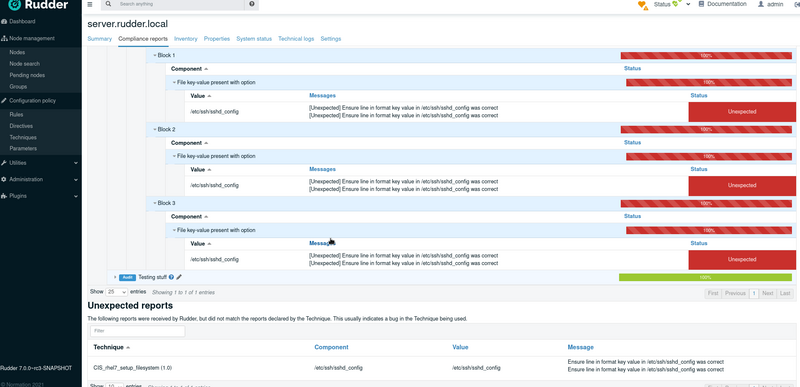This screenshot has width=800, height=387.
Task: Click the CIS_rhel7_setup_filesystem (1.0) technique cell
Action: click(133, 368)
